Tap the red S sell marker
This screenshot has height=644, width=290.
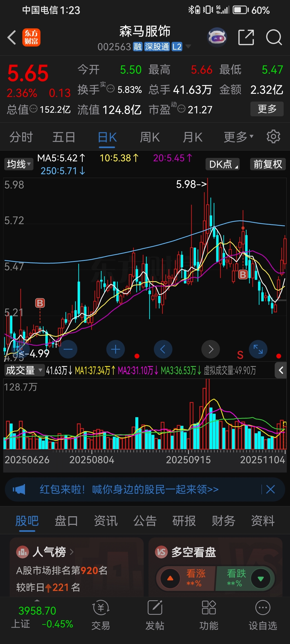240,355
